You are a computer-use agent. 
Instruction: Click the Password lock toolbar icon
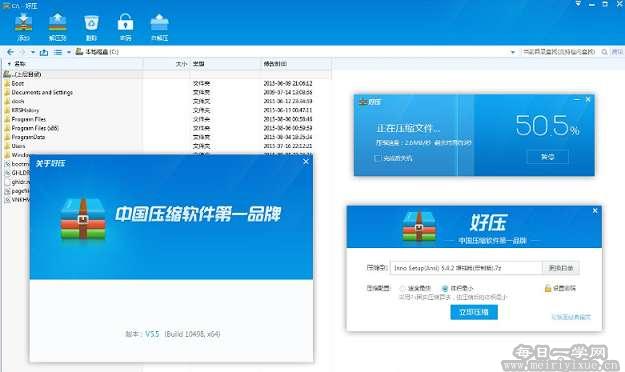point(126,23)
